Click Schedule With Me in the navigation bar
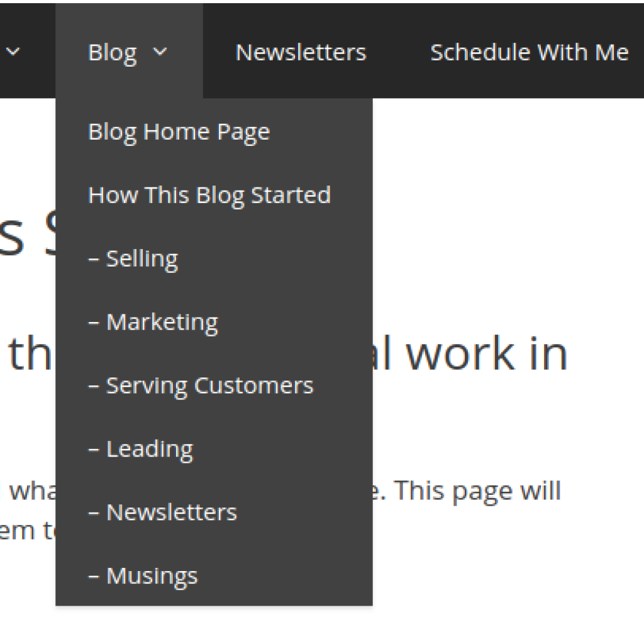The image size is (644, 644). pos(528,52)
